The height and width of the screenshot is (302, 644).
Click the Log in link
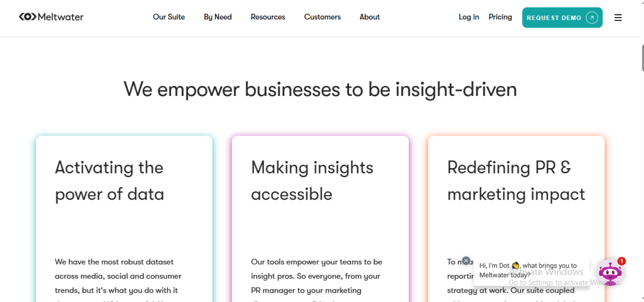[x=468, y=17]
